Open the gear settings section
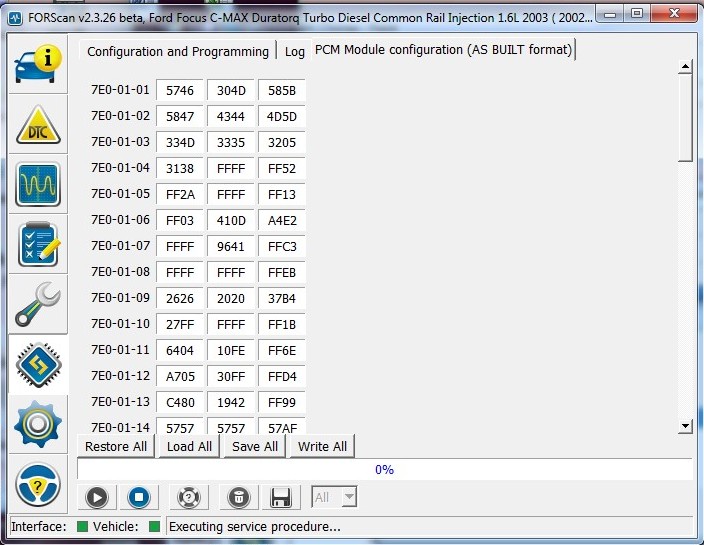 (38, 424)
